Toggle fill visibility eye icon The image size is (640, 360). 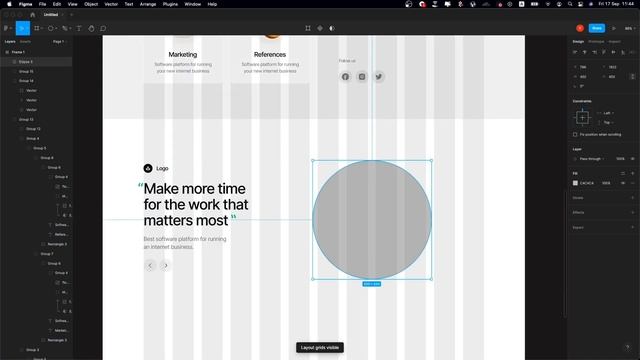point(623,183)
